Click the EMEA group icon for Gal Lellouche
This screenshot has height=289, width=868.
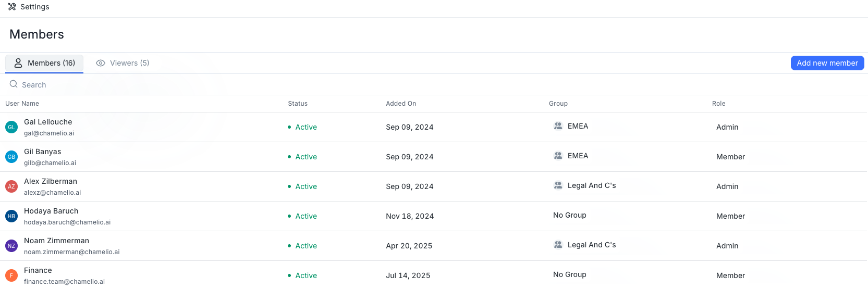pos(558,126)
